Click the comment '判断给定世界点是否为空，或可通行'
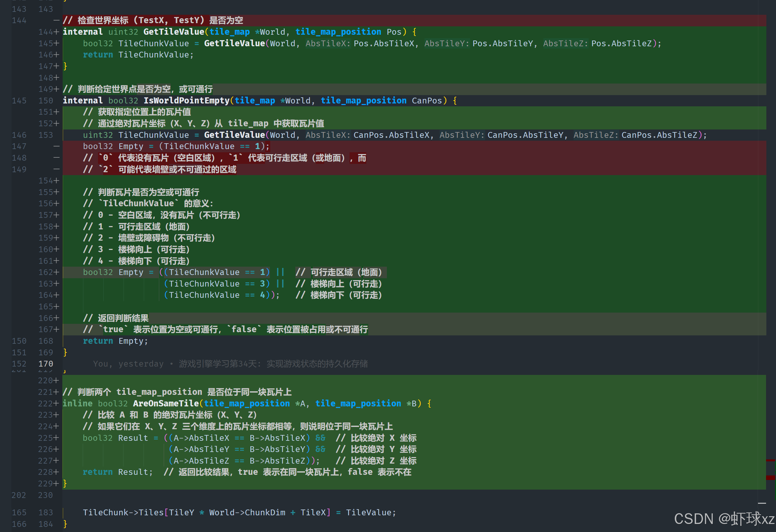 138,89
